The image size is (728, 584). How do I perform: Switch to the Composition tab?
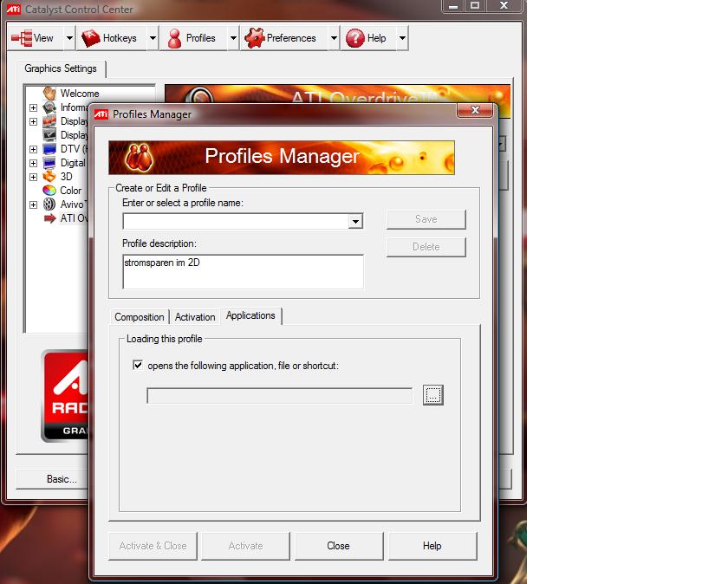(x=140, y=317)
